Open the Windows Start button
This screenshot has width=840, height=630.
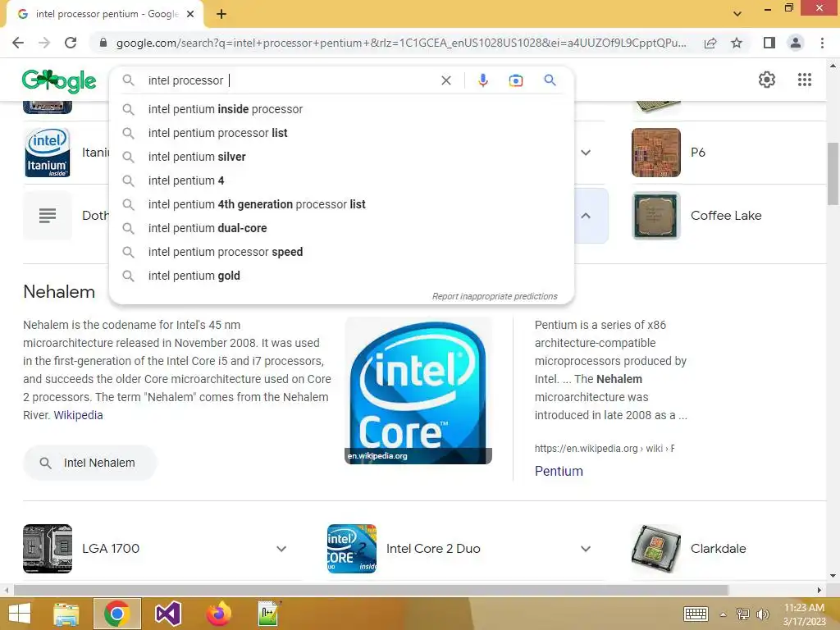[x=20, y=614]
